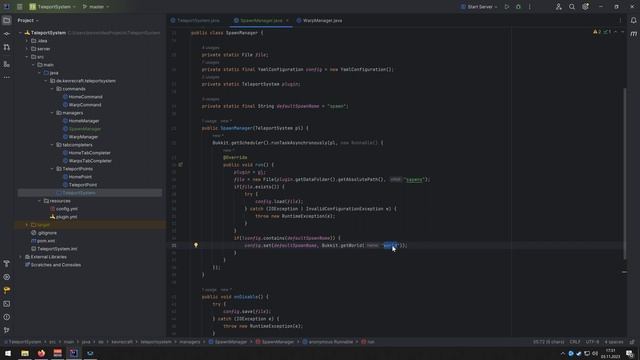Run the Start Server configuration
The height and width of the screenshot is (360, 640).
pos(507,7)
